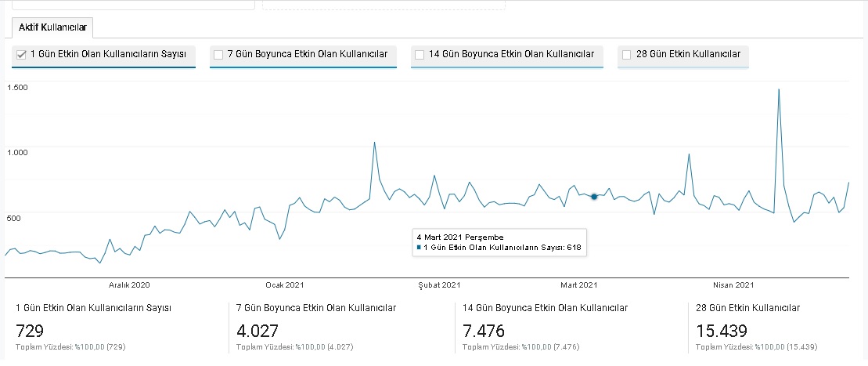Click the late March spike peak on chart
Viewport: 868px width, 366px height.
point(689,154)
